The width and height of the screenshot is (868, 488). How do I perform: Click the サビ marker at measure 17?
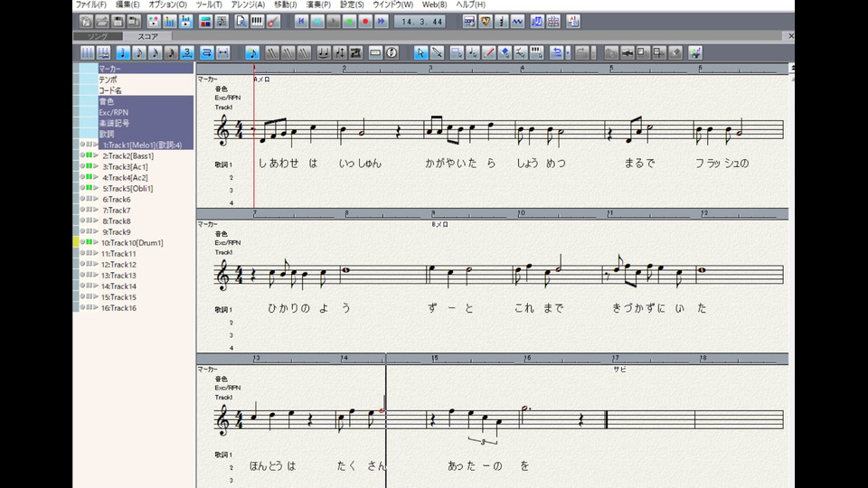click(x=619, y=370)
